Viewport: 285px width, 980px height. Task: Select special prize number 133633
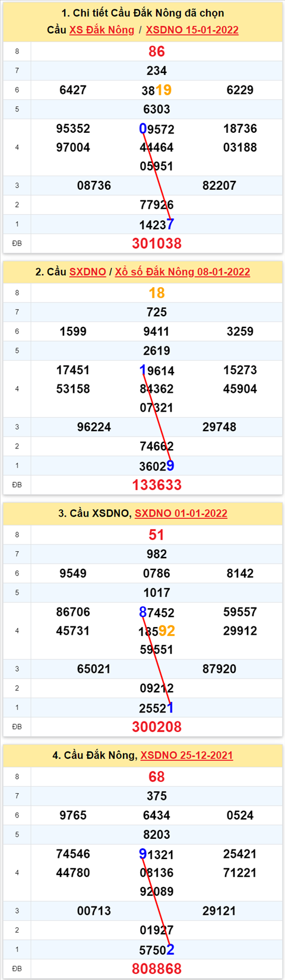pos(157,485)
